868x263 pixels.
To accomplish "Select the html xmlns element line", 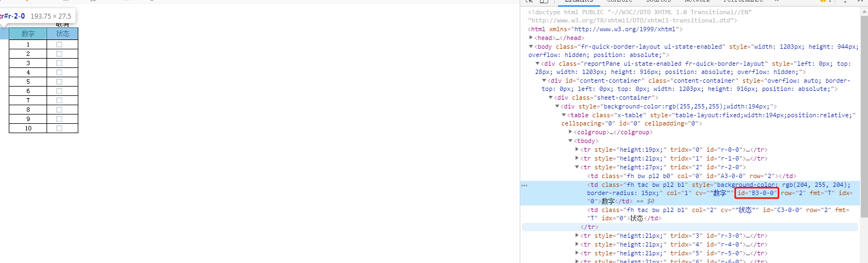I will [x=605, y=29].
